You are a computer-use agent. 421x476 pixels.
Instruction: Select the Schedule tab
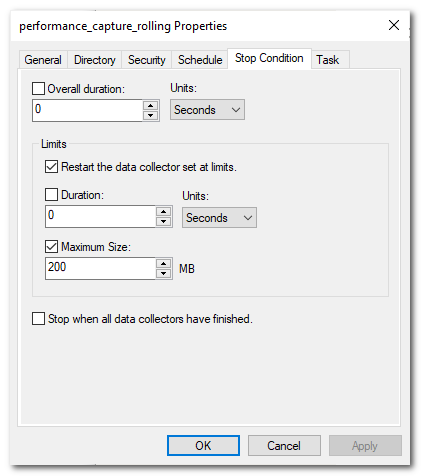(200, 60)
